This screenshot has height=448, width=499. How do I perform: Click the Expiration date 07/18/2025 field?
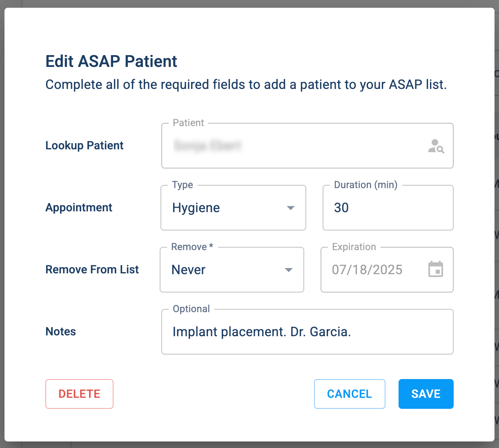pyautogui.click(x=387, y=270)
